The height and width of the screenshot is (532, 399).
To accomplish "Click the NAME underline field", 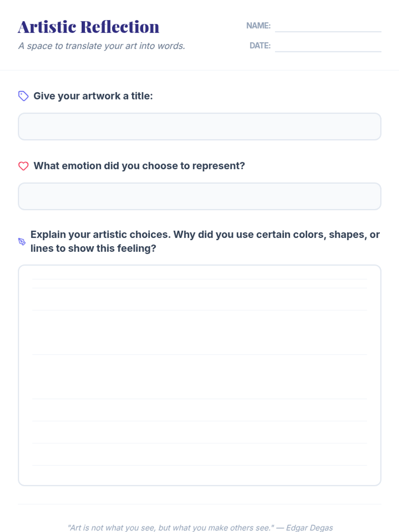I will pyautogui.click(x=328, y=27).
